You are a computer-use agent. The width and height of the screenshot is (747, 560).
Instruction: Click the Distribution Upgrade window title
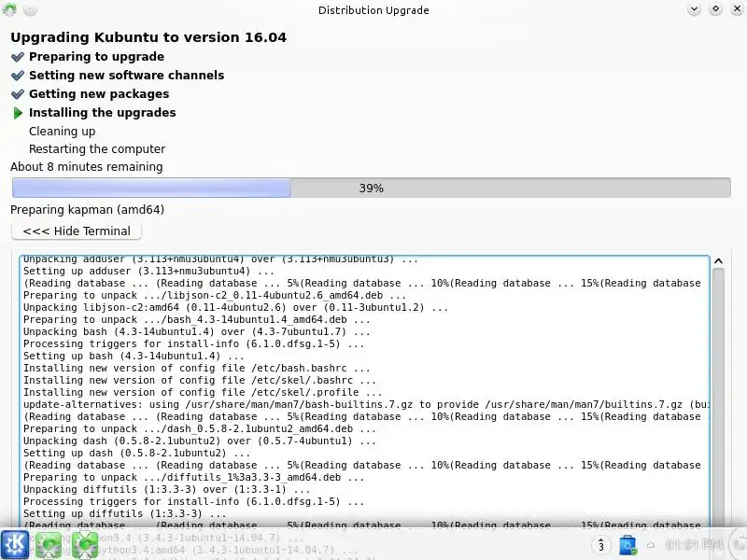pyautogui.click(x=373, y=10)
